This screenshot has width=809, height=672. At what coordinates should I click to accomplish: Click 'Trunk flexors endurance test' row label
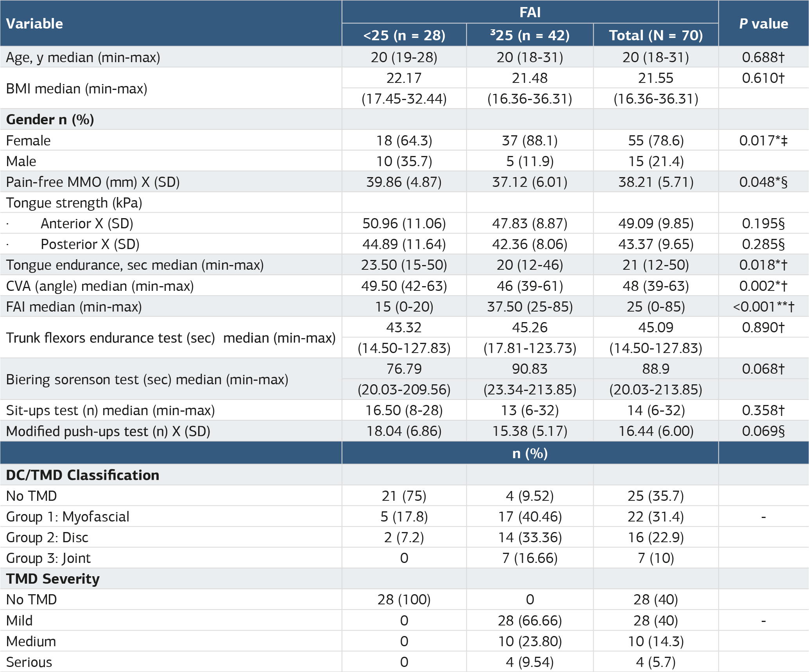click(171, 338)
